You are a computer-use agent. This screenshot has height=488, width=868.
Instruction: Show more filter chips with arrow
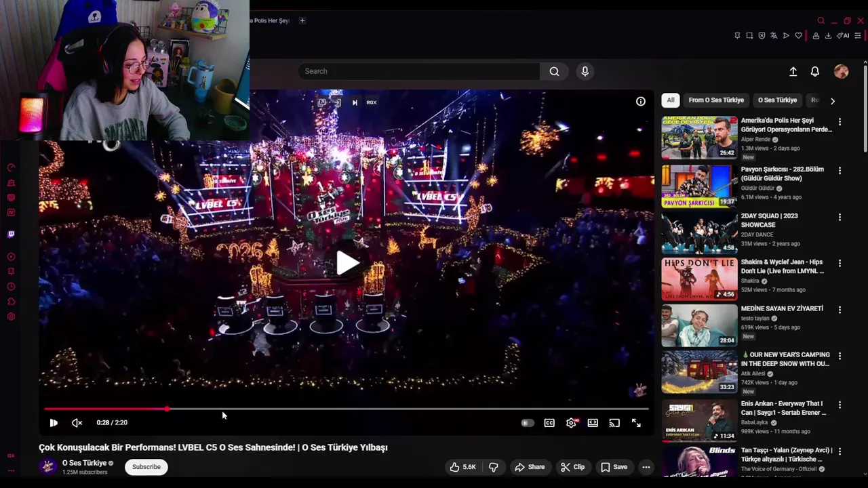833,101
